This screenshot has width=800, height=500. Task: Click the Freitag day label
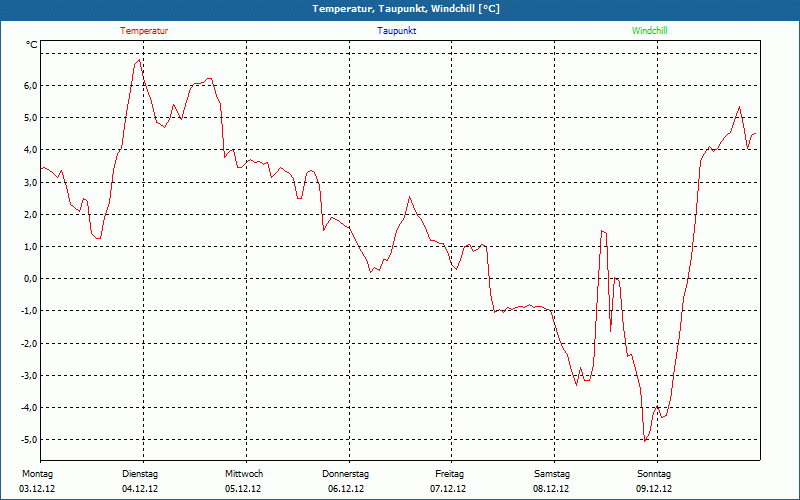[x=449, y=474]
